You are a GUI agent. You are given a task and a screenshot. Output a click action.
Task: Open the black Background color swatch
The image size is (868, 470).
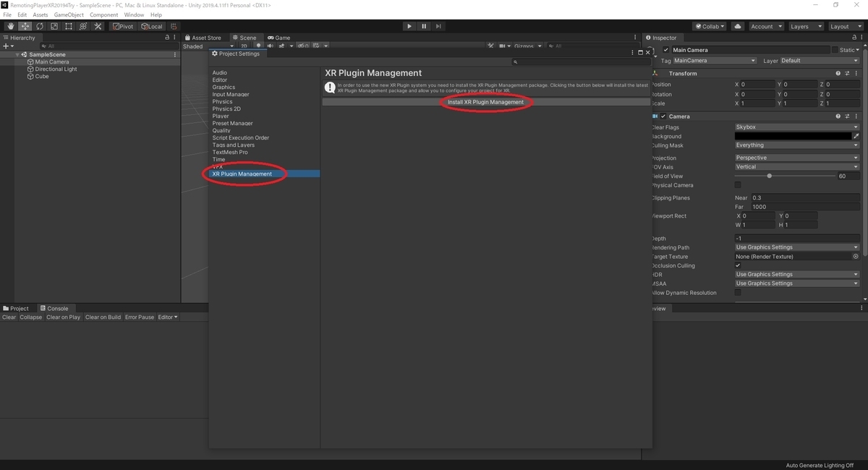793,136
